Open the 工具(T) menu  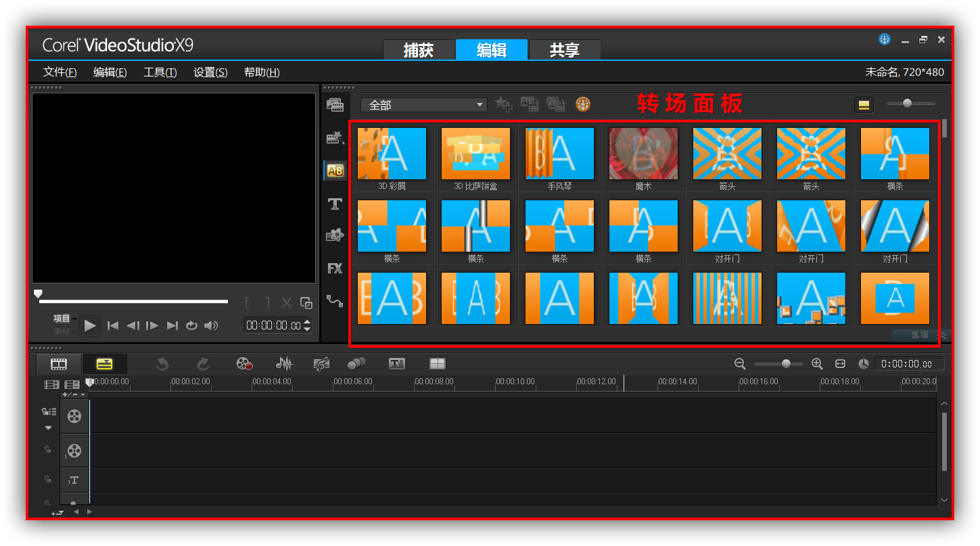tap(160, 72)
